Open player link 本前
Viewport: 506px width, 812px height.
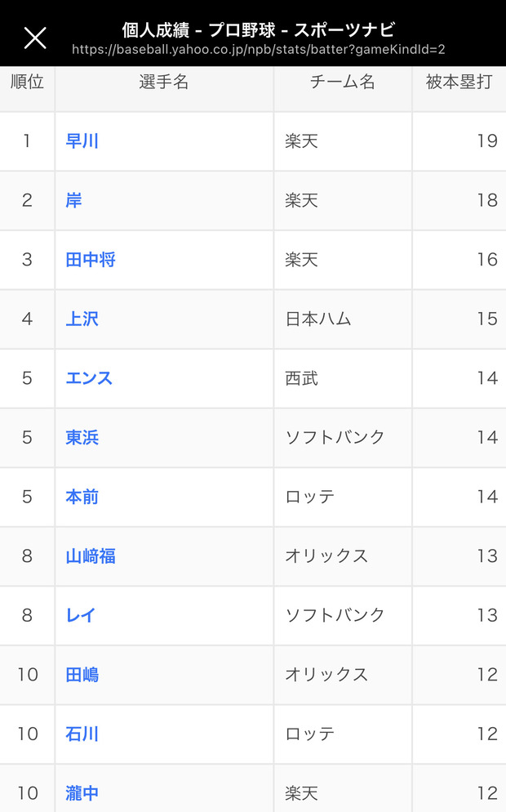(82, 497)
